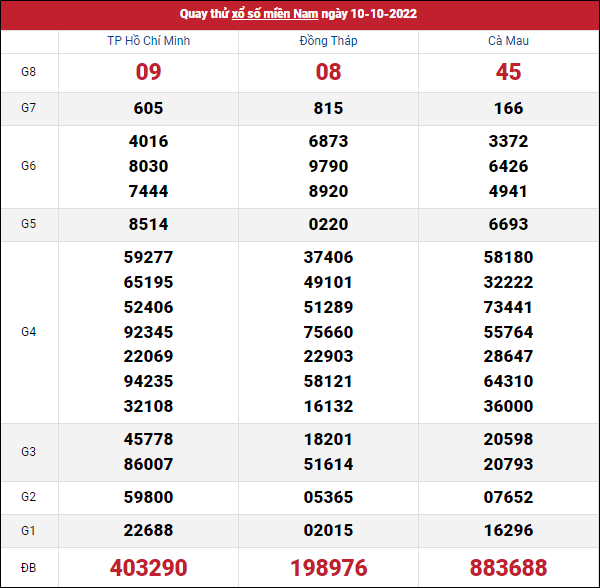600x588 pixels.
Task: Click G1 result 16296
Action: [509, 530]
